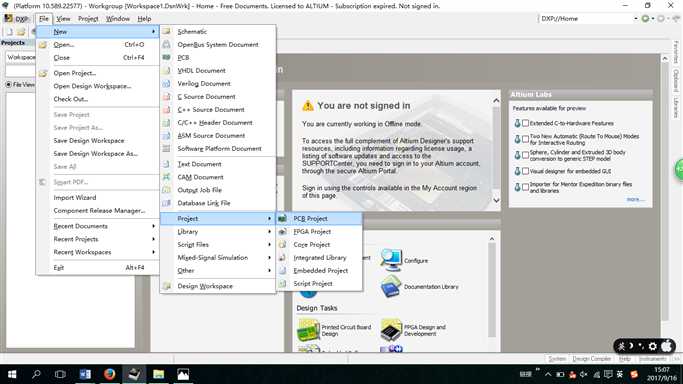The width and height of the screenshot is (683, 384).
Task: Select the File View radio button
Action: point(9,84)
